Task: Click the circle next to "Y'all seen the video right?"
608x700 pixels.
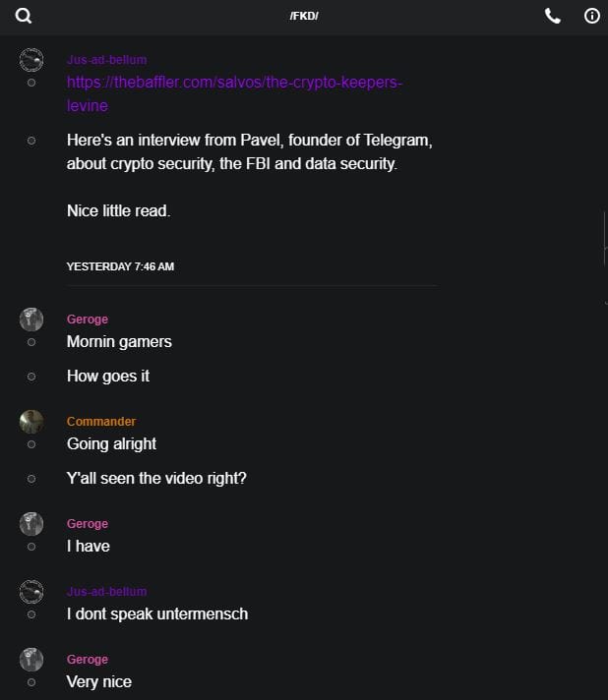Action: point(31,479)
